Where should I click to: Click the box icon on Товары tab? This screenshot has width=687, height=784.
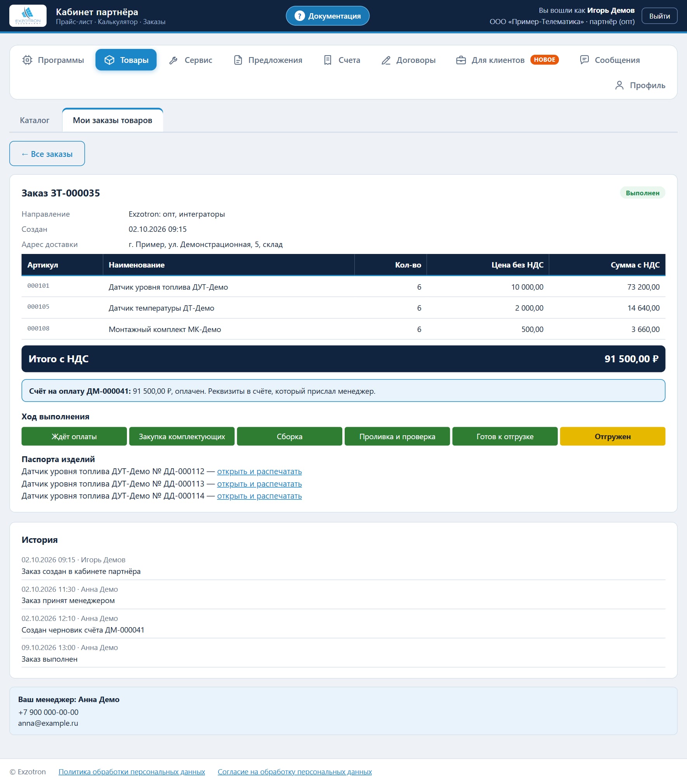109,60
